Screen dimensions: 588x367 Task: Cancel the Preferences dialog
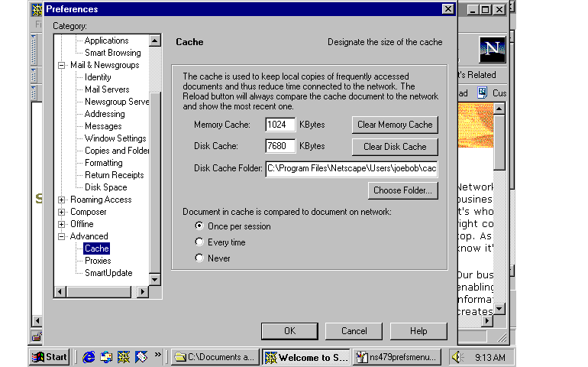[x=354, y=331]
